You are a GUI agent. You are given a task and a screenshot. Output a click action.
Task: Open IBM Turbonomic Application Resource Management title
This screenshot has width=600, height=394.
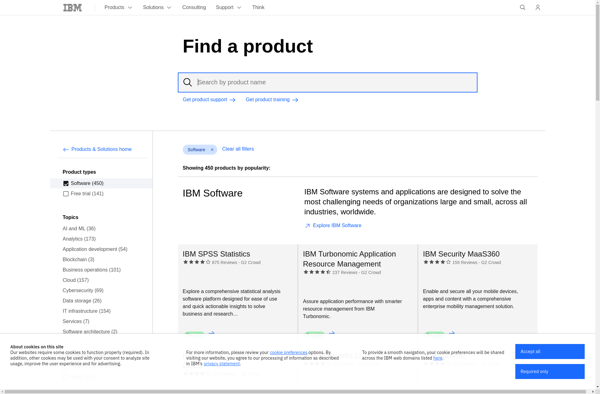tap(349, 259)
